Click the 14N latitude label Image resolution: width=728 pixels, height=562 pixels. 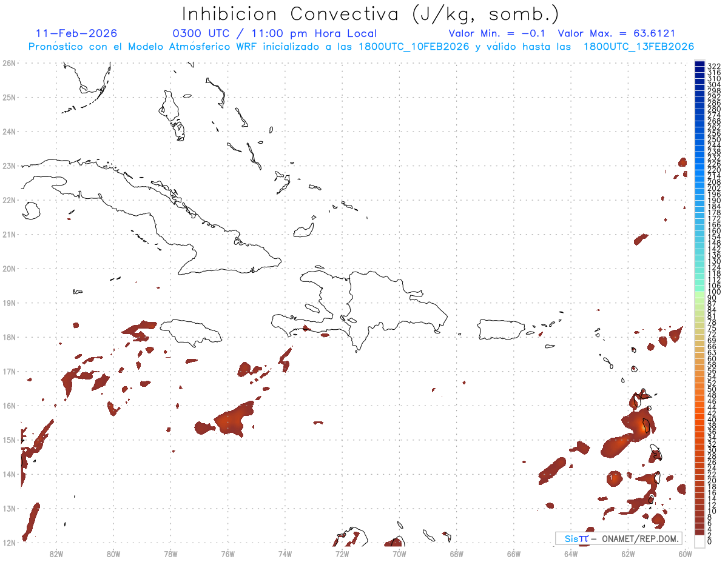8,474
